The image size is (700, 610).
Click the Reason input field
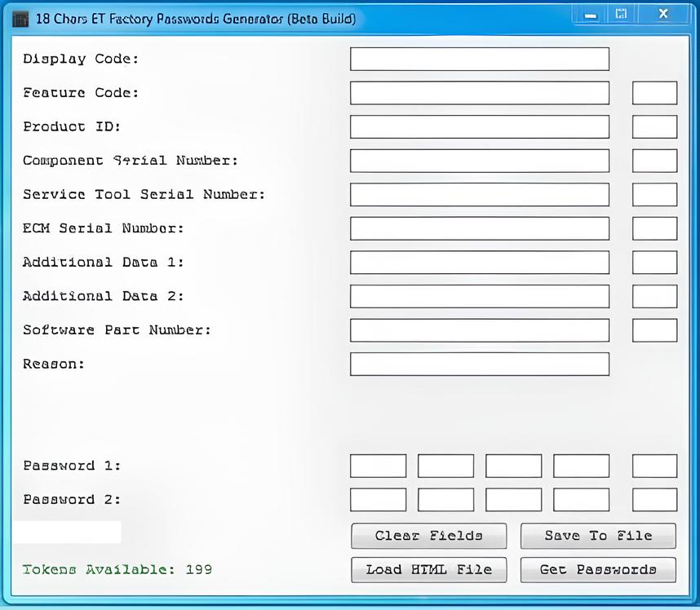[x=479, y=364]
